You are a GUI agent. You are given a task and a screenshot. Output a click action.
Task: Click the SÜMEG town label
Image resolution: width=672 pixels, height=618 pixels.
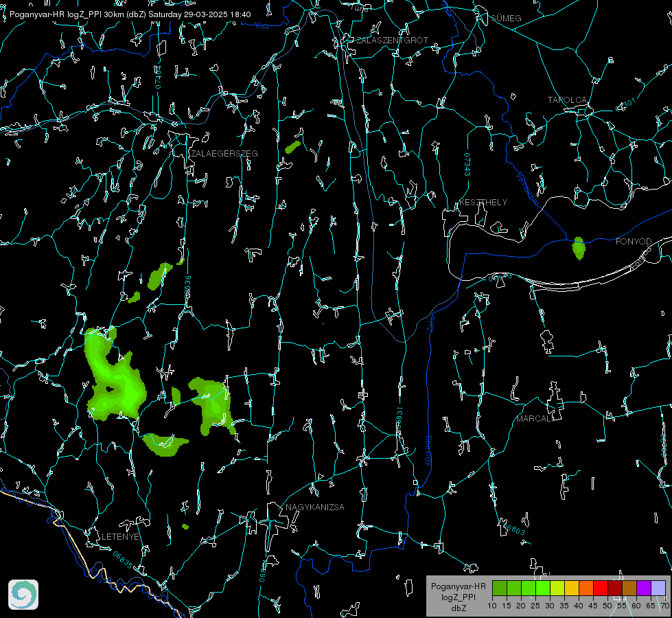click(x=506, y=18)
